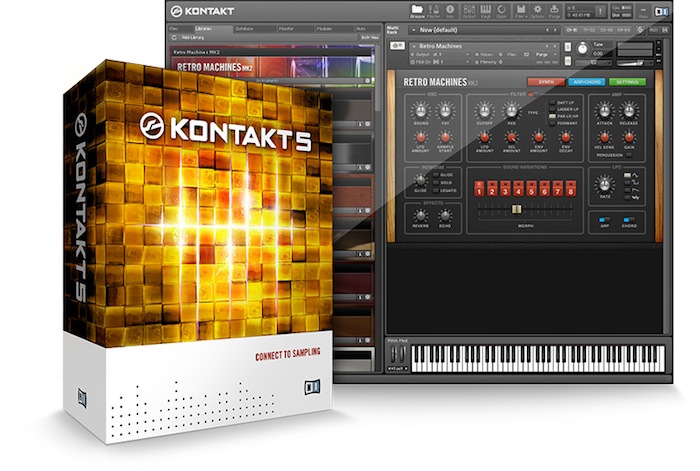Select sound variation 1

pyautogui.click(x=479, y=188)
